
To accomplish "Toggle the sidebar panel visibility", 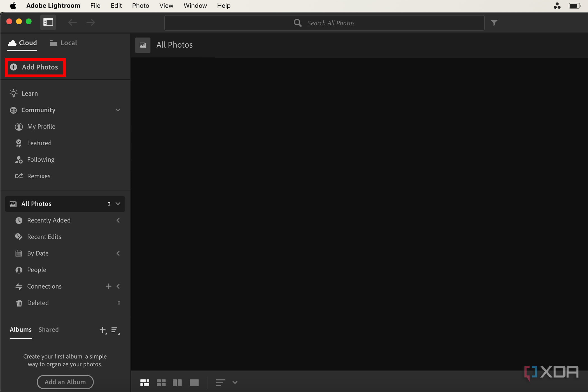I will point(48,22).
